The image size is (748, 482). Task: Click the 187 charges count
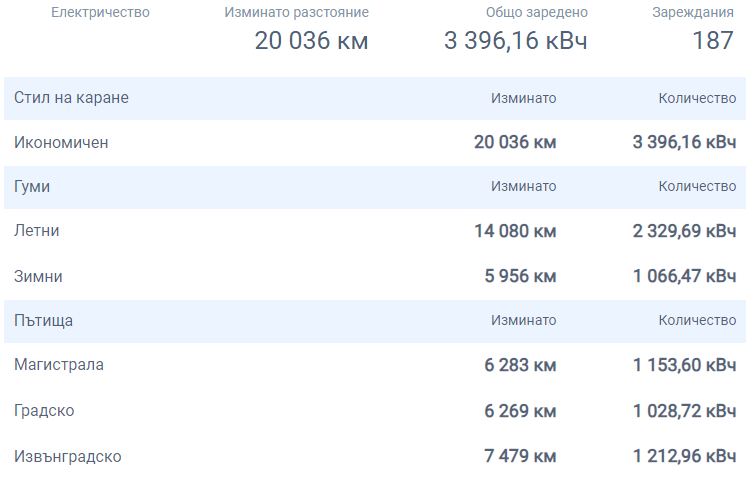click(714, 42)
